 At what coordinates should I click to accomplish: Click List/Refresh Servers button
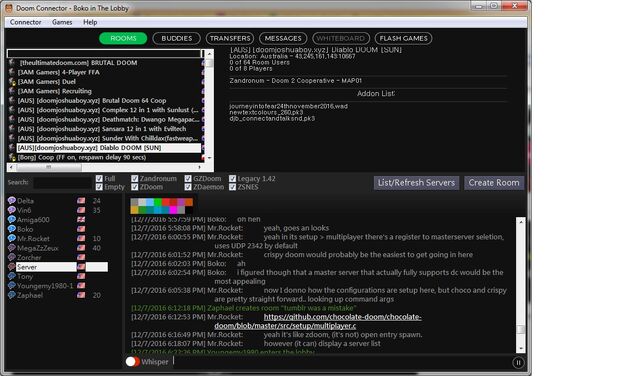[416, 182]
